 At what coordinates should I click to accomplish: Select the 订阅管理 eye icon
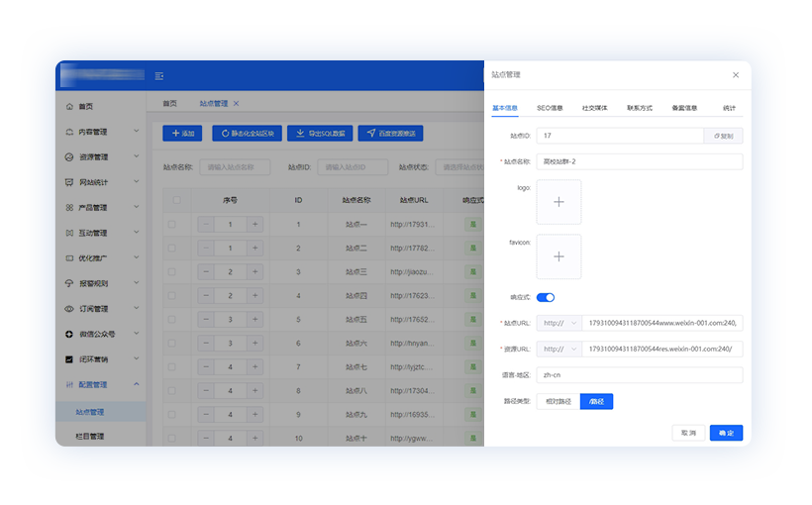69,309
